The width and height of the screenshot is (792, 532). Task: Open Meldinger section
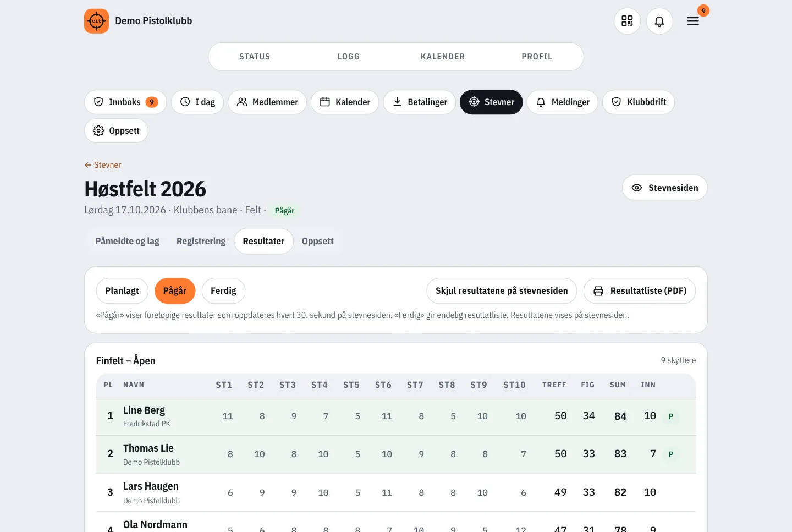point(563,102)
